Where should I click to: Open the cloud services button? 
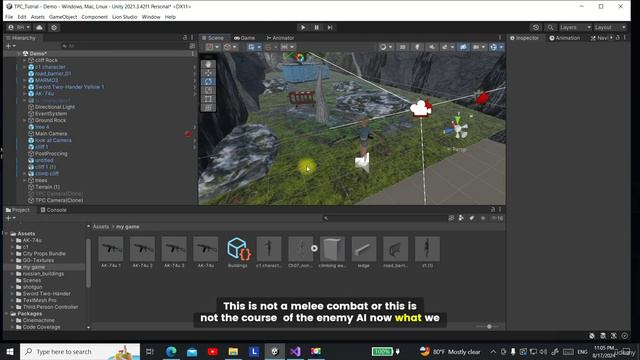click(x=39, y=27)
